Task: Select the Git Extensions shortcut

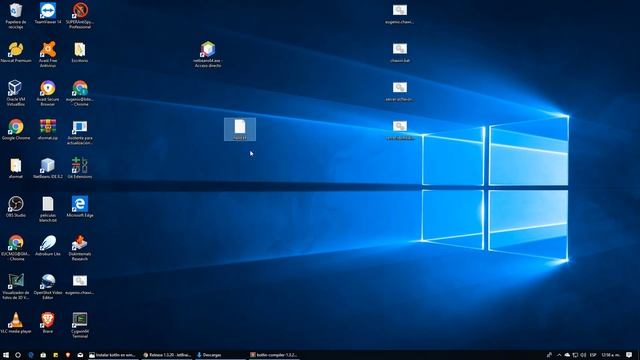Action: [x=80, y=168]
